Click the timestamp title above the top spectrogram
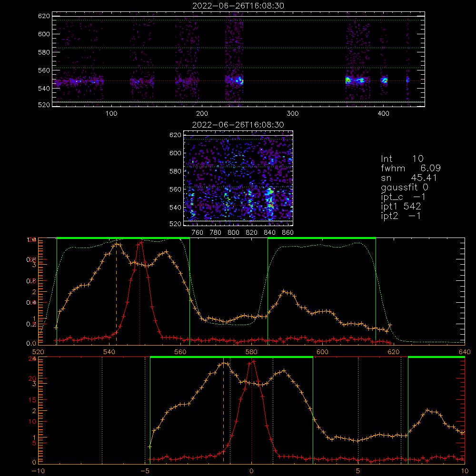 (238, 6)
